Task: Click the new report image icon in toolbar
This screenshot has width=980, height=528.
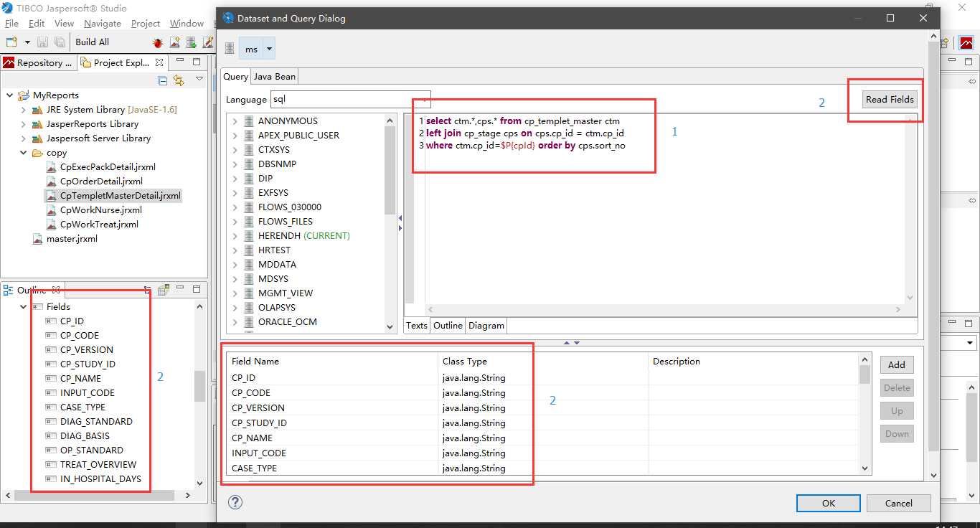Action: 174,43
